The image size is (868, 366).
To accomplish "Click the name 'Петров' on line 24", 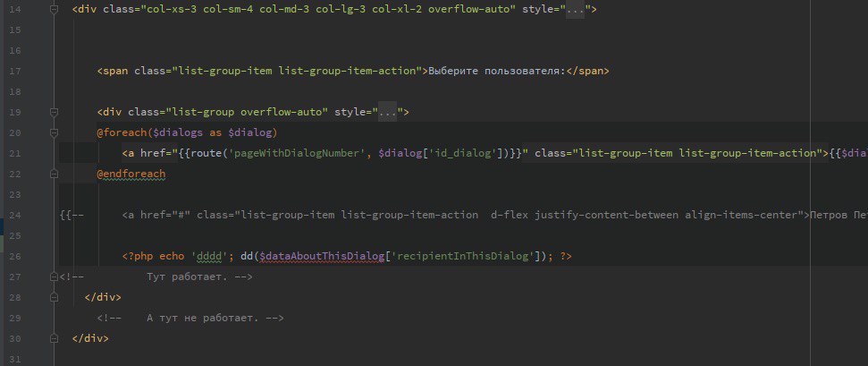I will click(828, 215).
